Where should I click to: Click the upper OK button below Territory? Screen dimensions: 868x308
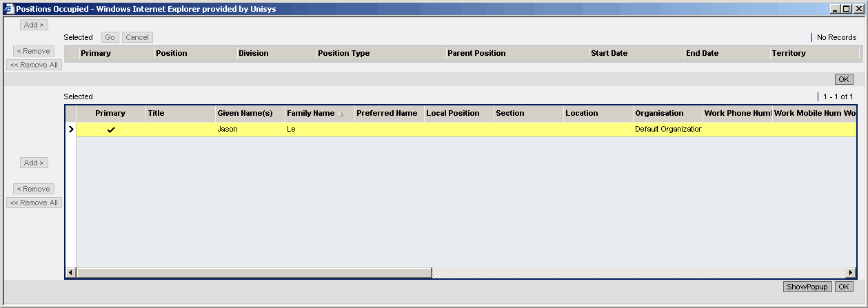[x=844, y=79]
